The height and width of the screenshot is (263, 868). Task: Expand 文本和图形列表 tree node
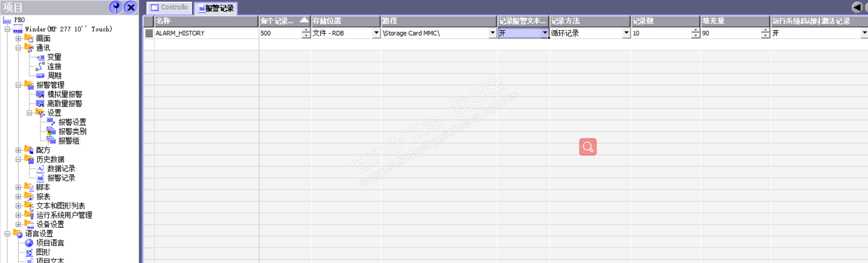point(18,206)
